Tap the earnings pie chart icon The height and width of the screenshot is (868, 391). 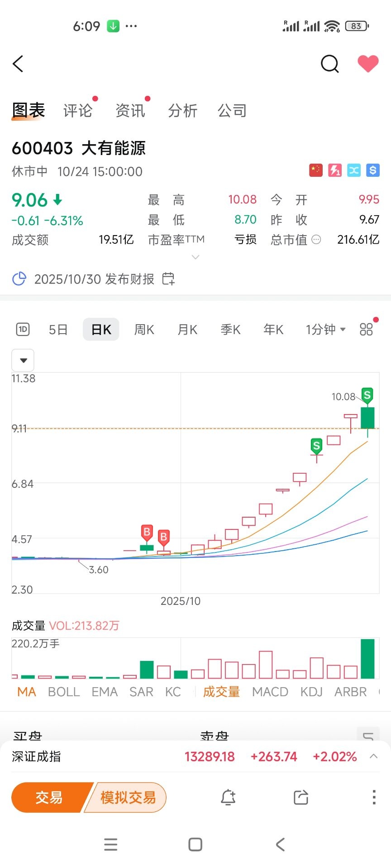(19, 279)
